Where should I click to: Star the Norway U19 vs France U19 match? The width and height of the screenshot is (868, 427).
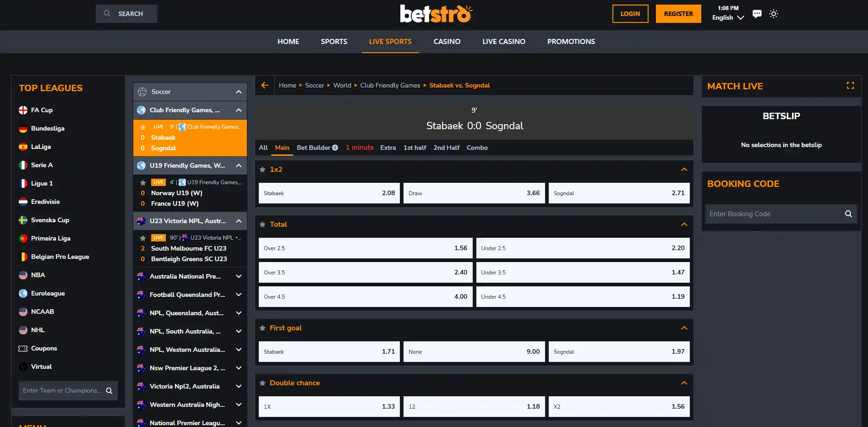click(143, 182)
